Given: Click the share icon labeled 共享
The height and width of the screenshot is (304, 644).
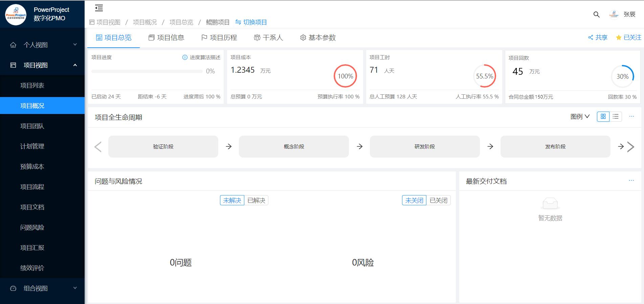Looking at the screenshot, I should tap(598, 38).
